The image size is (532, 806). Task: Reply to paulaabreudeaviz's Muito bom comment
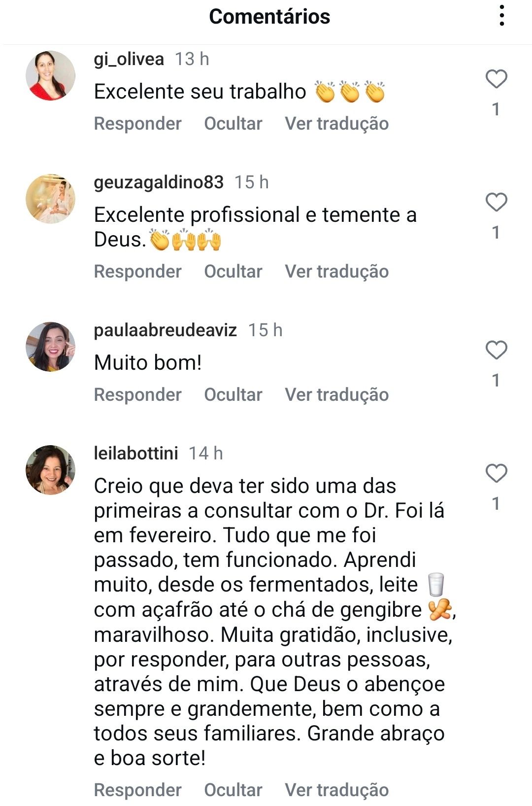pos(137,395)
